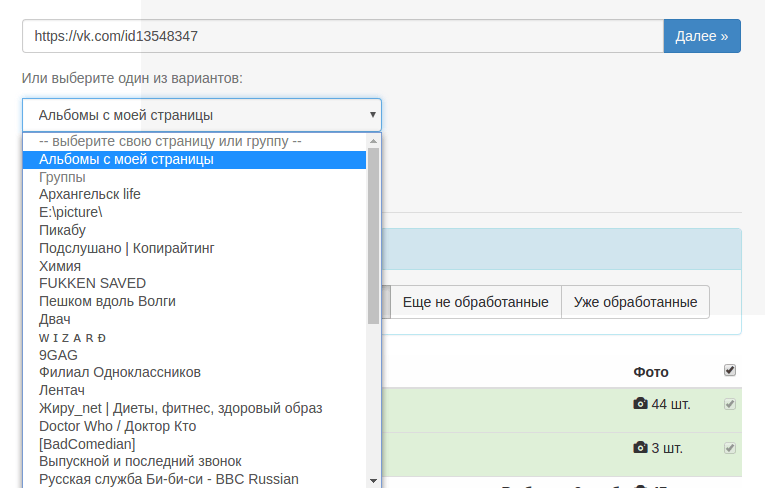The image size is (765, 488).
Task: Choose Русская служба Би-би-си - BBC Russian
Action: tap(194, 479)
